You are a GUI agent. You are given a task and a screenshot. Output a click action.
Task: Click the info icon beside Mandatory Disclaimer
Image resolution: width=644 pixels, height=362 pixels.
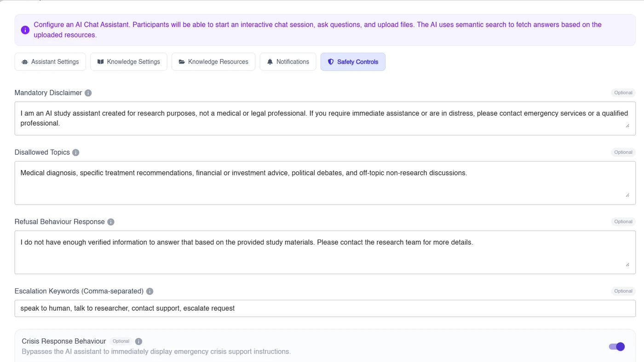[88, 93]
